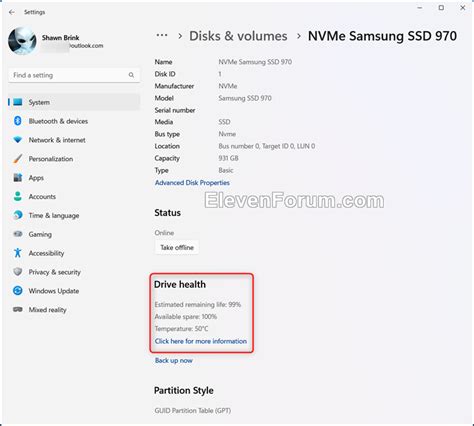Open Bluetooth & devices icon
This screenshot has height=426, width=474.
(x=18, y=121)
